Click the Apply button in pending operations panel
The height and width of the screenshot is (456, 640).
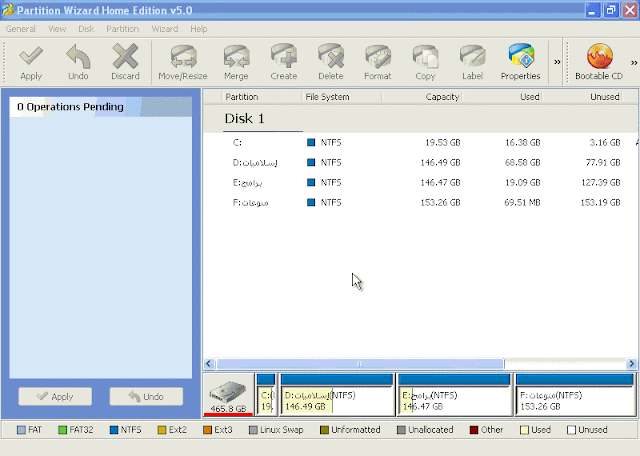[55, 396]
